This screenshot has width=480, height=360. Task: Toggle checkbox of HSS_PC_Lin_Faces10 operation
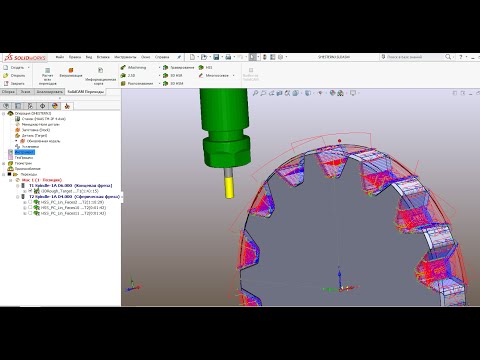(x=31, y=207)
